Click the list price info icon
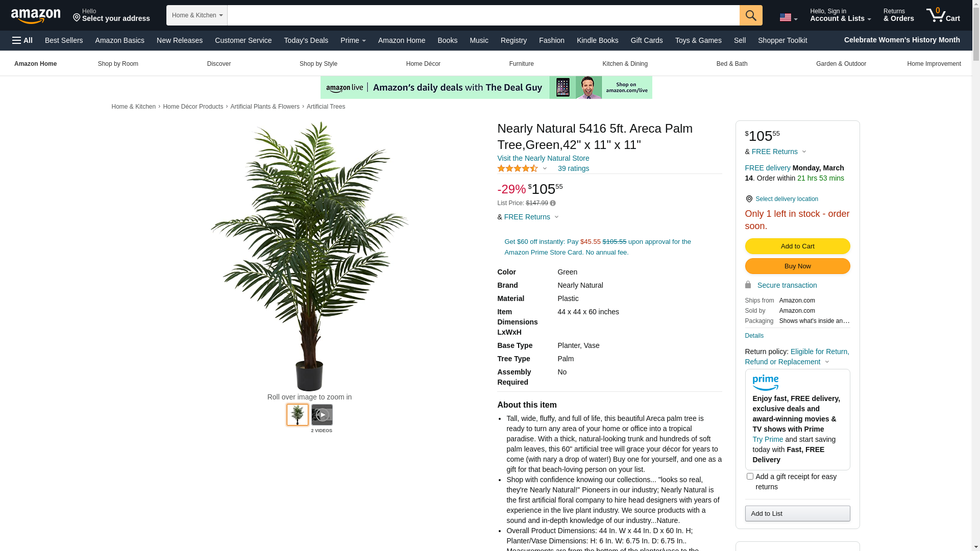 [x=553, y=203]
